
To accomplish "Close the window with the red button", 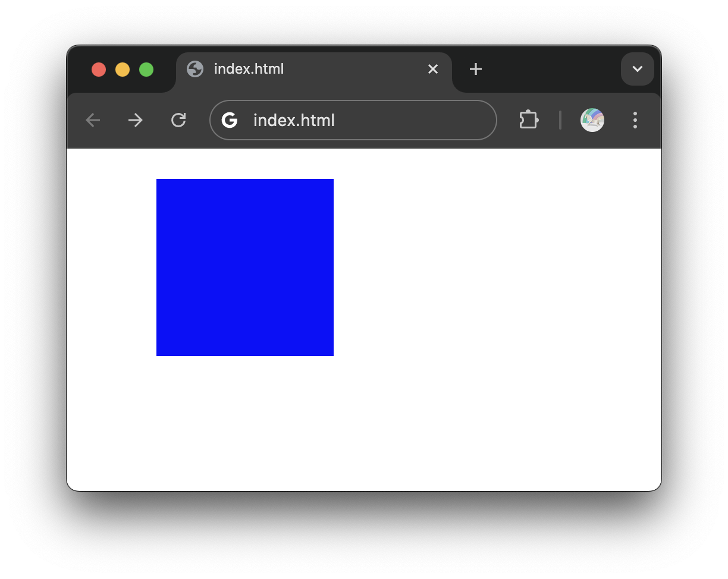I will click(99, 70).
